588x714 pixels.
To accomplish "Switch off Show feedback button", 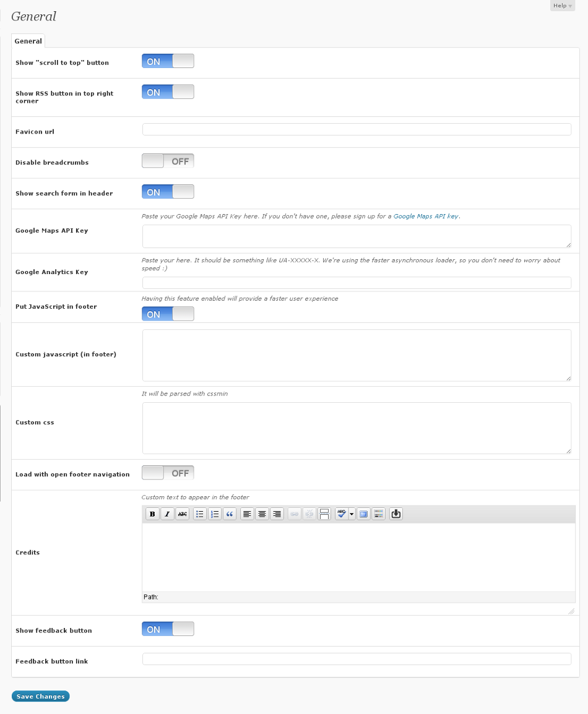I will click(x=168, y=629).
